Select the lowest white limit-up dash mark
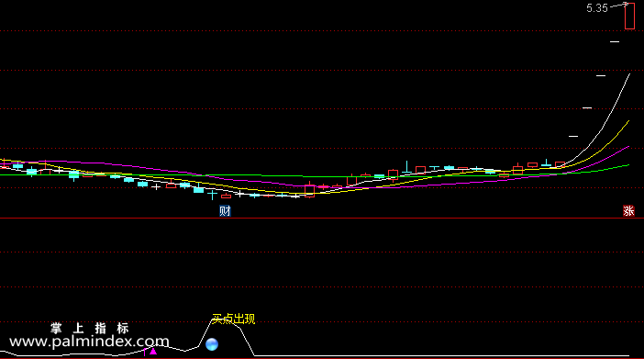Viewport: 644px width, 359px height. pyautogui.click(x=573, y=136)
